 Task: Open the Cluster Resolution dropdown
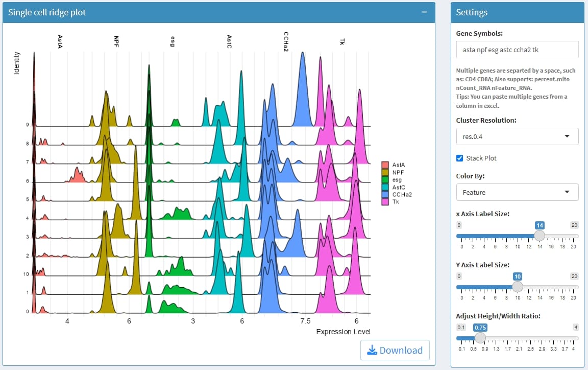pyautogui.click(x=517, y=136)
